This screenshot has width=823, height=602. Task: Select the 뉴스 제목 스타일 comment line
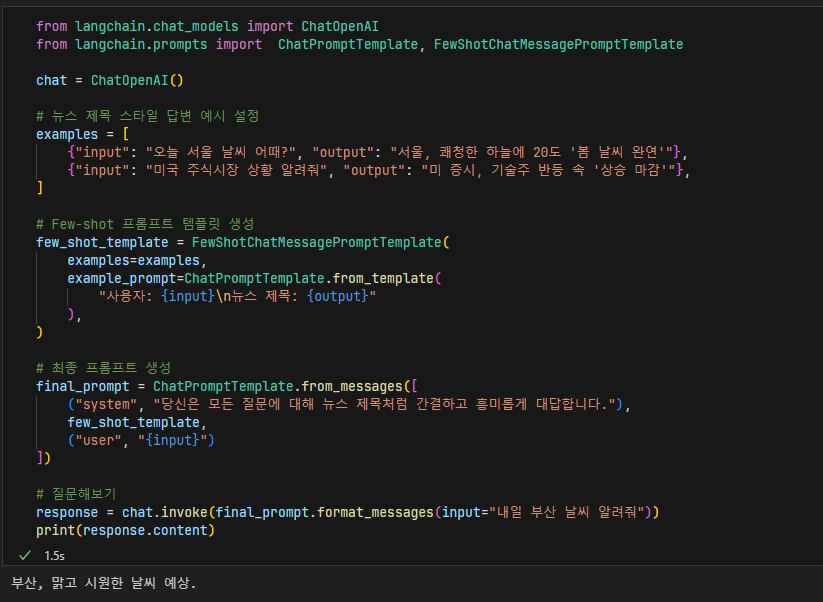150,115
